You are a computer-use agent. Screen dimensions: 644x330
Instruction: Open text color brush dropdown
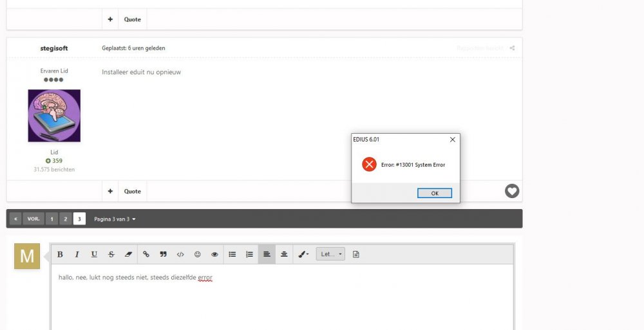click(x=303, y=255)
